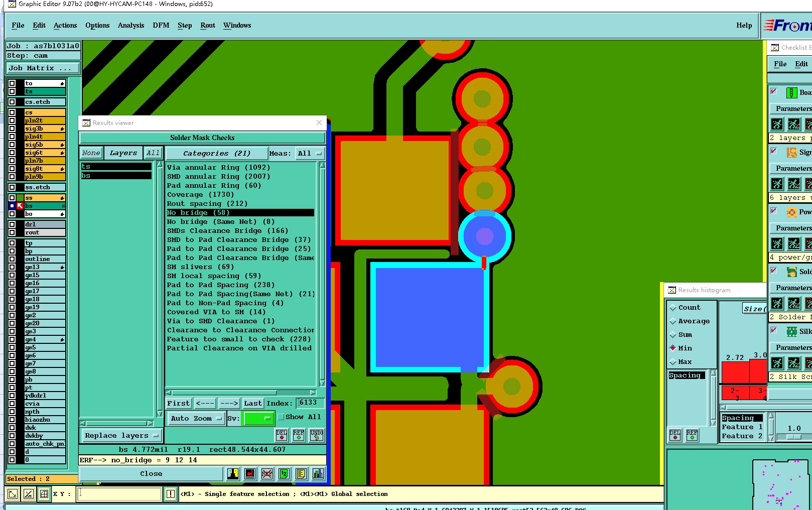The width and height of the screenshot is (812, 510).
Task: Click the grid snap icon near X Y
Action: (44, 494)
